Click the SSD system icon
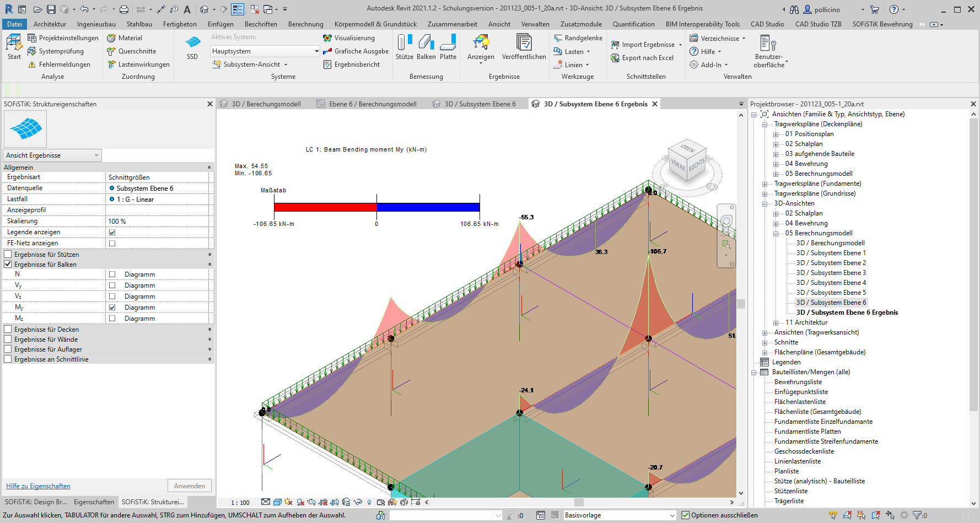Image resolution: width=980 pixels, height=523 pixels. point(192,46)
